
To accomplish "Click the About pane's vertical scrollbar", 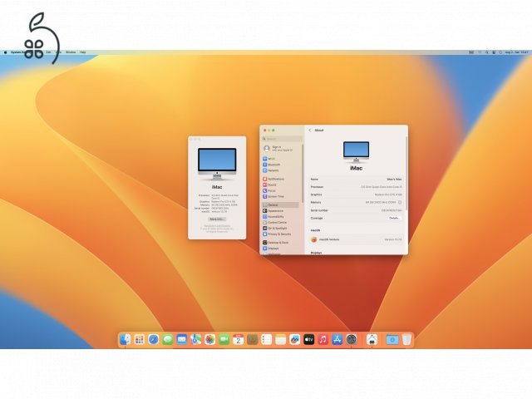I will coord(406,173).
